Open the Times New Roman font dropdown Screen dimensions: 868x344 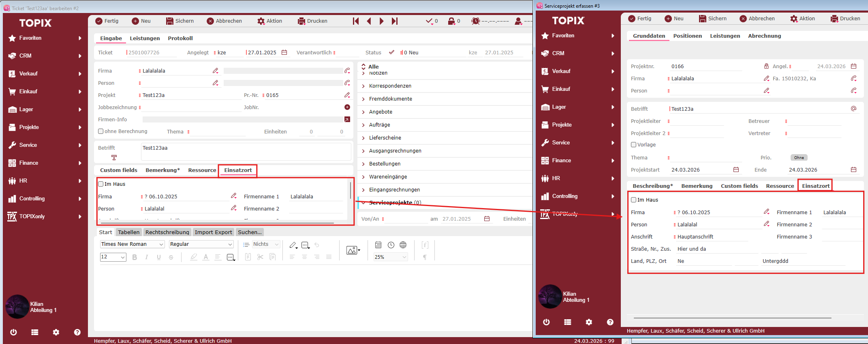click(x=132, y=244)
